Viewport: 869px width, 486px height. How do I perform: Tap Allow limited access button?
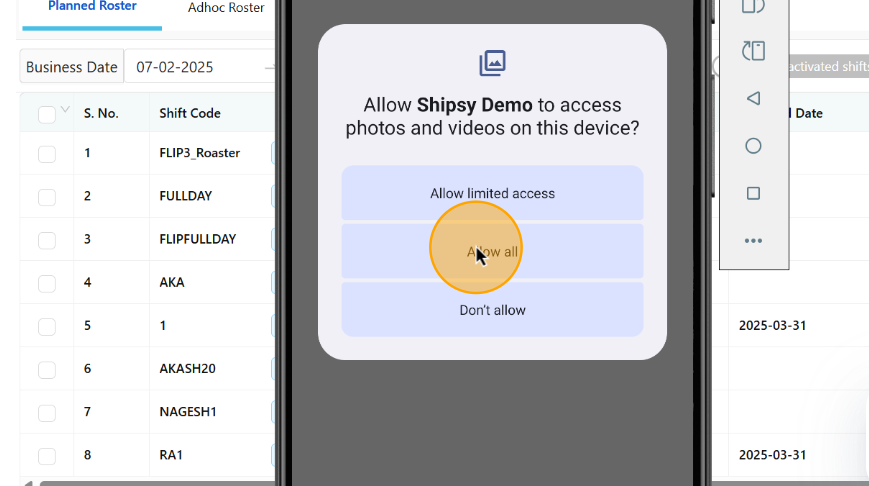click(492, 193)
